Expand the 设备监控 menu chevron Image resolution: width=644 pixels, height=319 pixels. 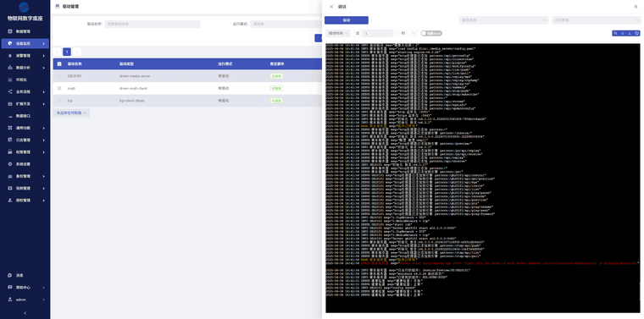[x=44, y=43]
